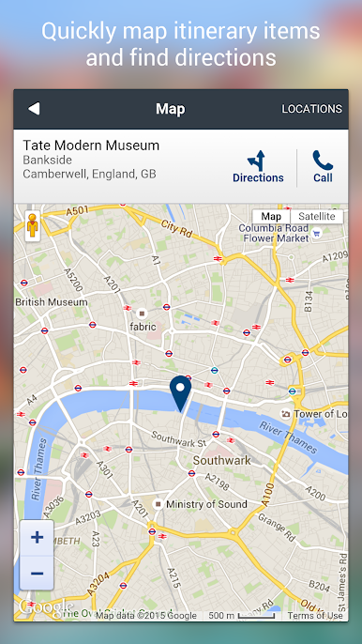The image size is (362, 644).
Task: Select the Southwark district label
Action: tap(221, 460)
